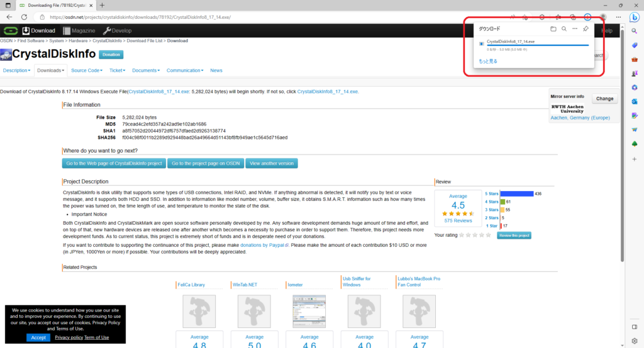Reload the page with the refresh icon
644x348 pixels.
(x=25, y=17)
